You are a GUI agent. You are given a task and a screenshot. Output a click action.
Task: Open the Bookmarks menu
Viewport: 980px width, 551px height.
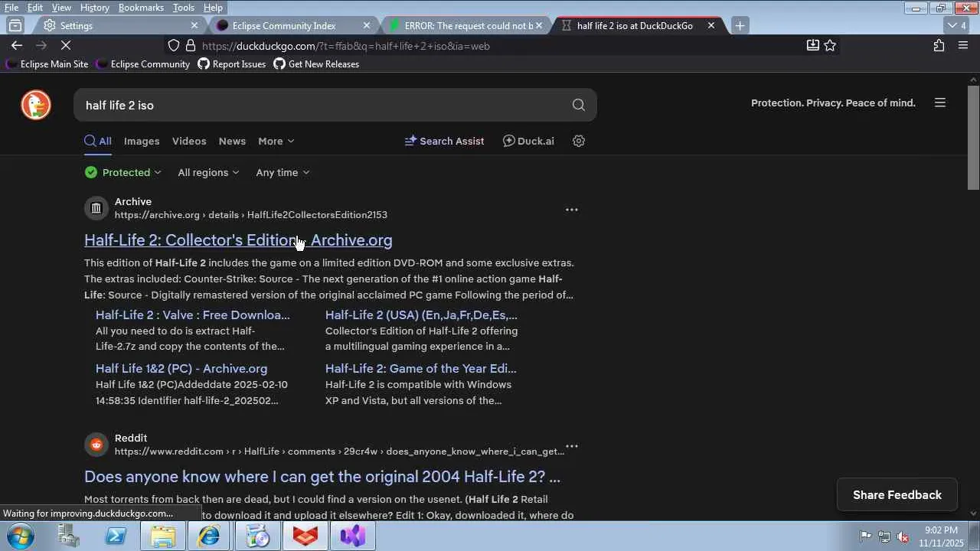pos(141,8)
